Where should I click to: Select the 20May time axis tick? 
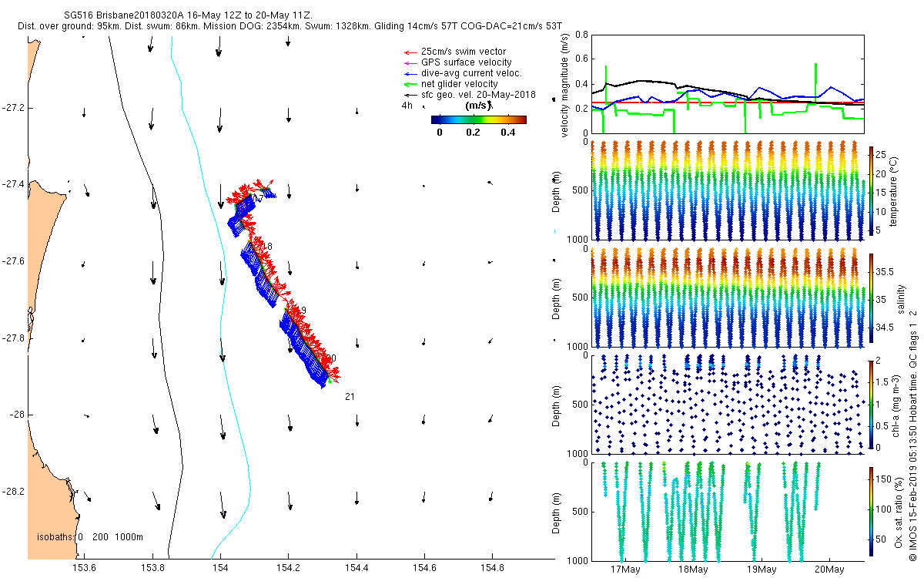[x=829, y=570]
